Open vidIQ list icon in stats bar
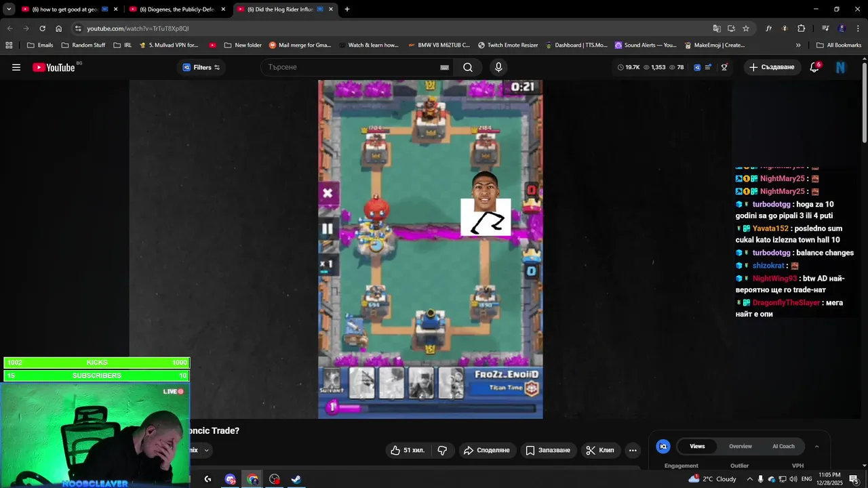868x488 pixels. tap(709, 67)
